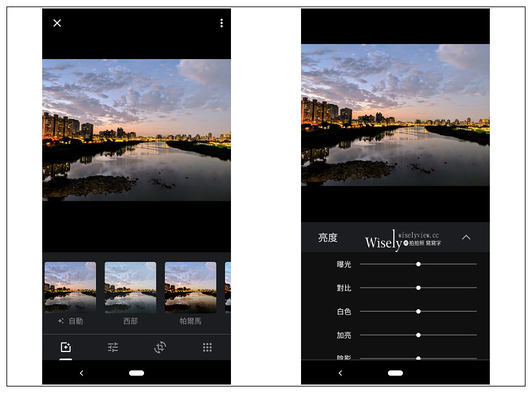
Task: Select the 西部 filter preview thumbnail
Action: pyautogui.click(x=130, y=288)
